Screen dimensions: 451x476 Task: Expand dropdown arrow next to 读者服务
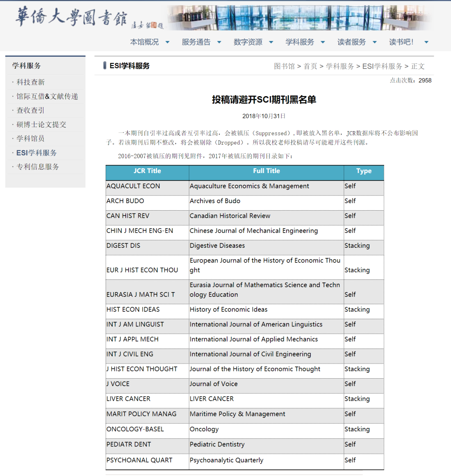click(375, 42)
